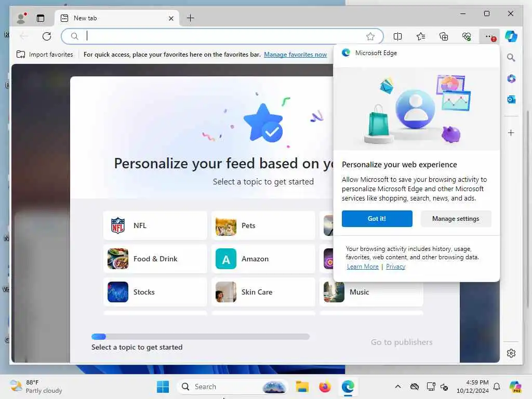The height and width of the screenshot is (399, 532).
Task: Open the tab actions menu icon
Action: tap(41, 18)
